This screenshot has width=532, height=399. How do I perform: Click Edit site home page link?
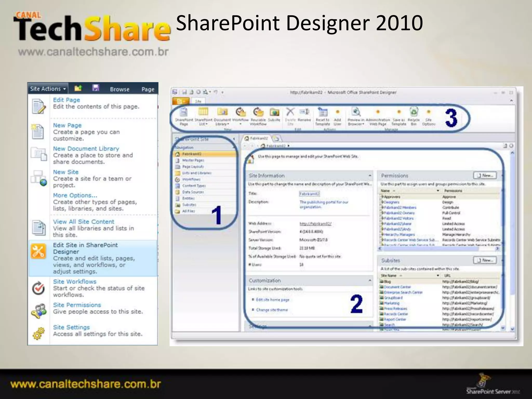(x=272, y=300)
